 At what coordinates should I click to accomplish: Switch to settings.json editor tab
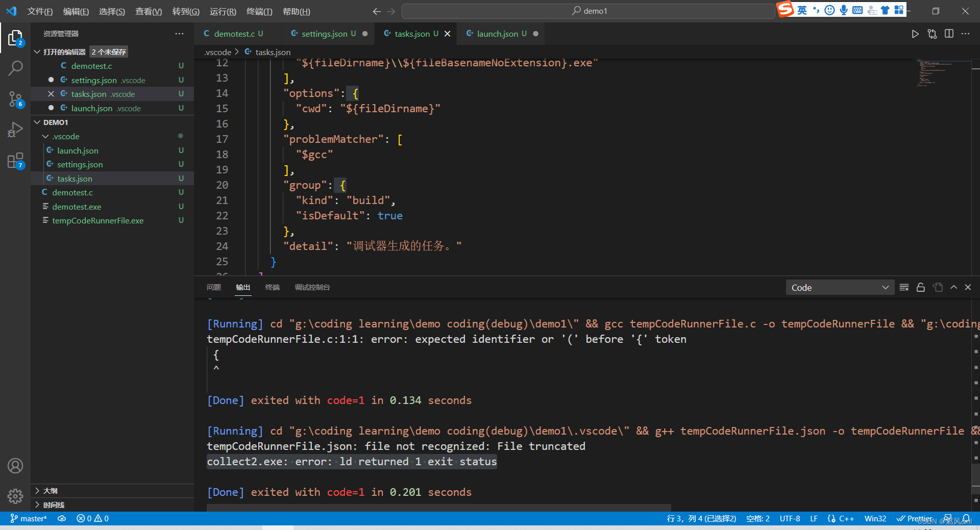coord(328,34)
